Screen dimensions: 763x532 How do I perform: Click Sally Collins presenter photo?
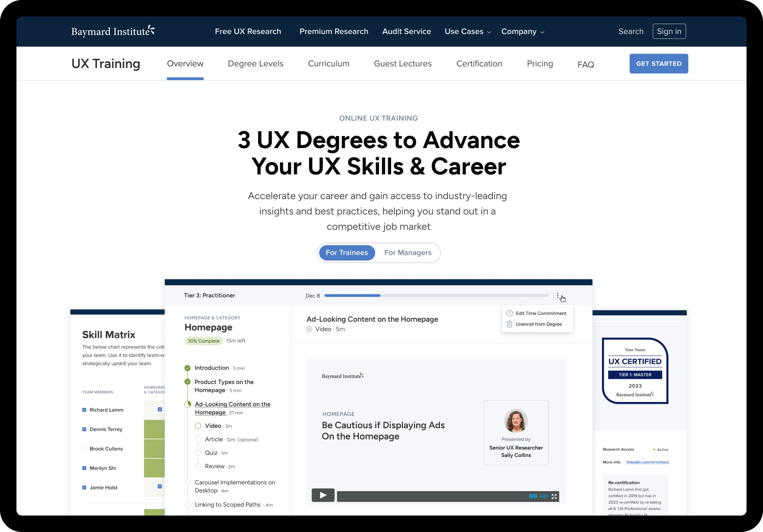click(x=516, y=420)
